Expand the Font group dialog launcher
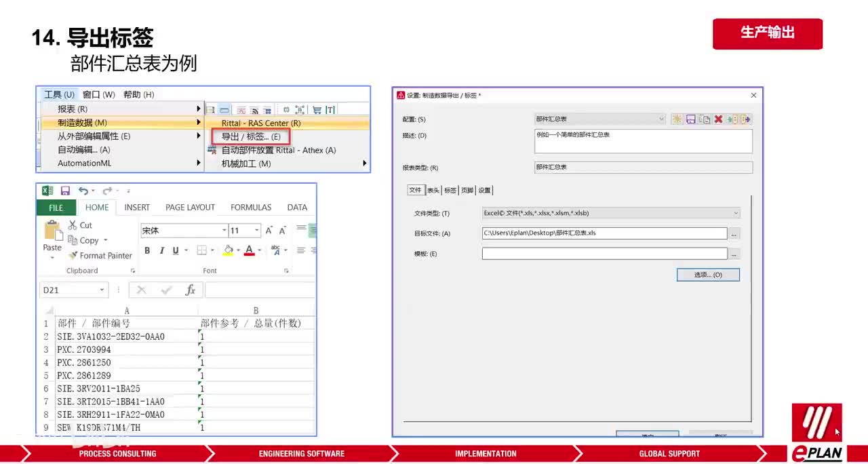The height and width of the screenshot is (464, 868). (288, 271)
